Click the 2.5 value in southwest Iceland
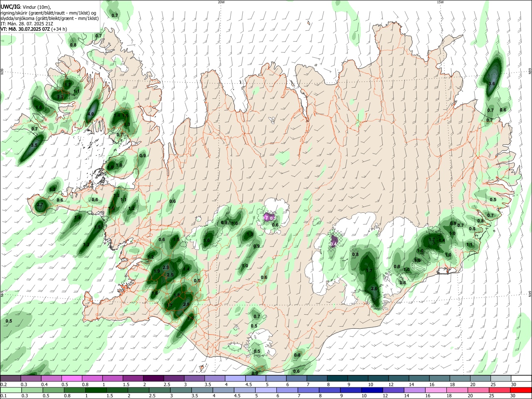The width and height of the screenshot is (532, 399). pyautogui.click(x=170, y=275)
